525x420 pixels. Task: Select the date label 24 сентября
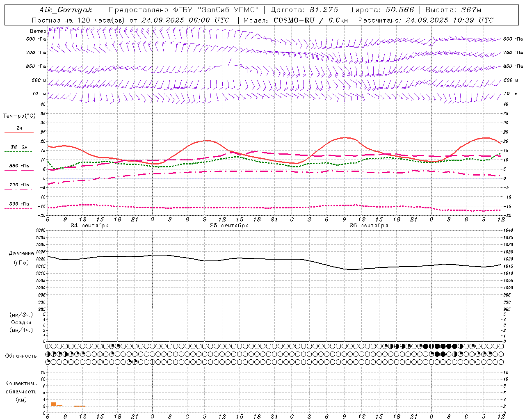pos(90,226)
